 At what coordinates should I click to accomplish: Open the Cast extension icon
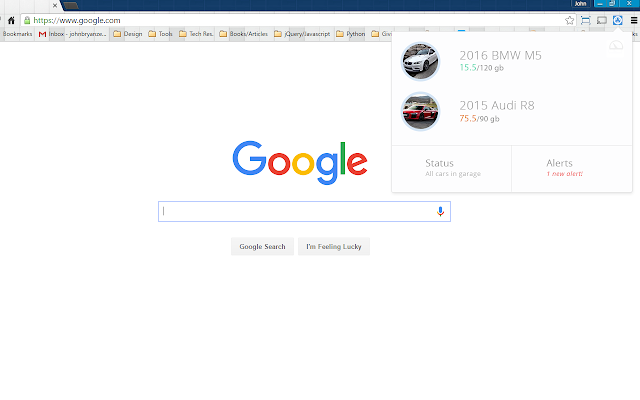(602, 20)
